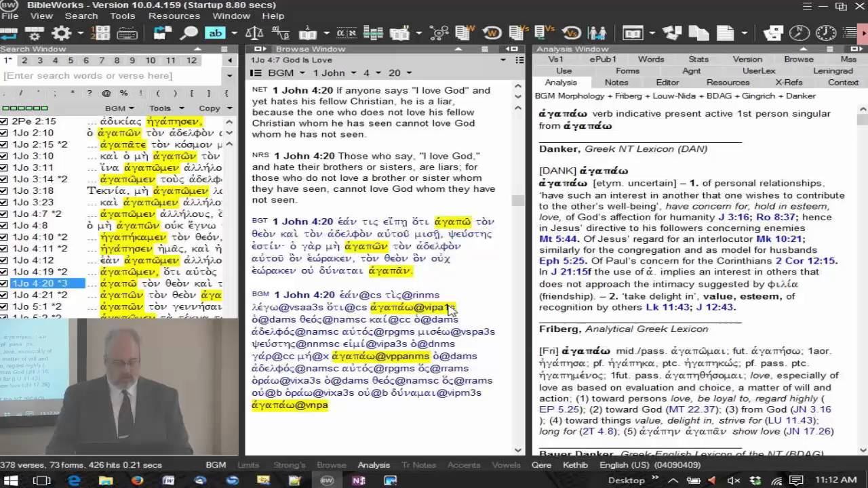Switch to the X-Refs tab
The width and height of the screenshot is (868, 488).
point(789,82)
